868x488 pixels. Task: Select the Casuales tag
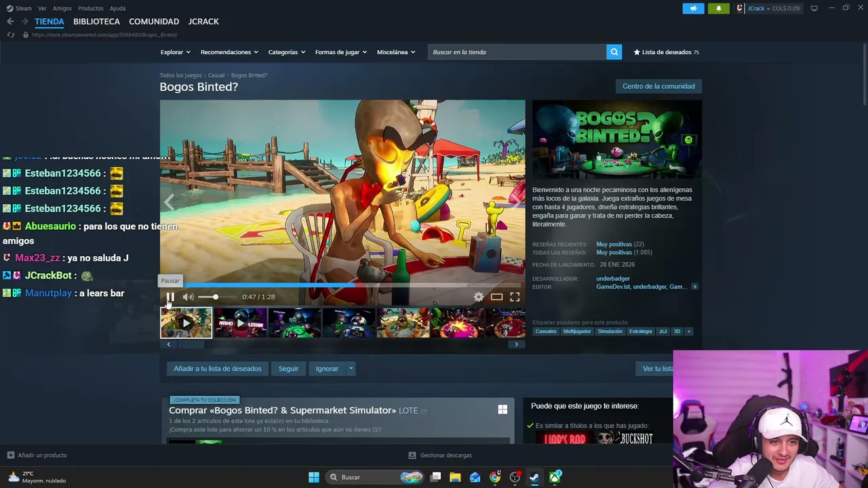click(546, 331)
